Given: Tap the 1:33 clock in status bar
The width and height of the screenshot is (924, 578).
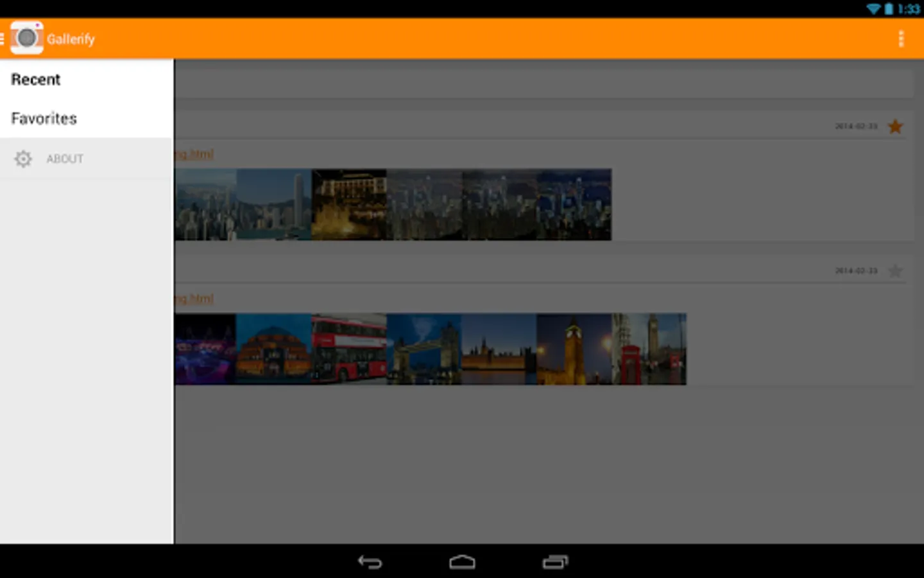Looking at the screenshot, I should pyautogui.click(x=909, y=9).
